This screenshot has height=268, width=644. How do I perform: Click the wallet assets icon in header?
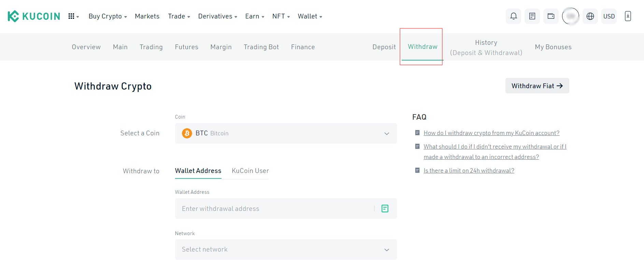coord(551,16)
